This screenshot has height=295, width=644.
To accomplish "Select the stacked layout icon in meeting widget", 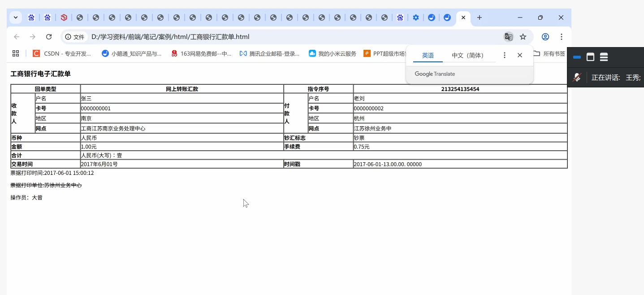I will (x=604, y=57).
